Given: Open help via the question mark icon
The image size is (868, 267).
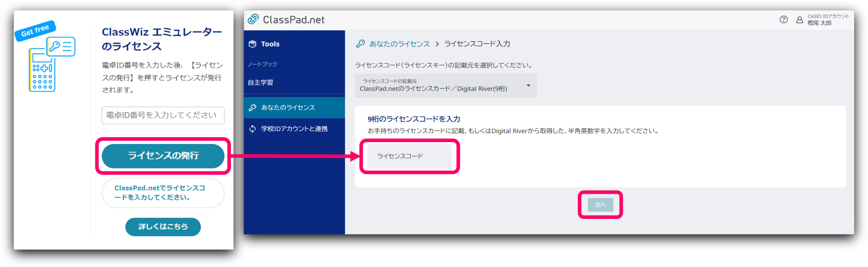Looking at the screenshot, I should [x=783, y=20].
